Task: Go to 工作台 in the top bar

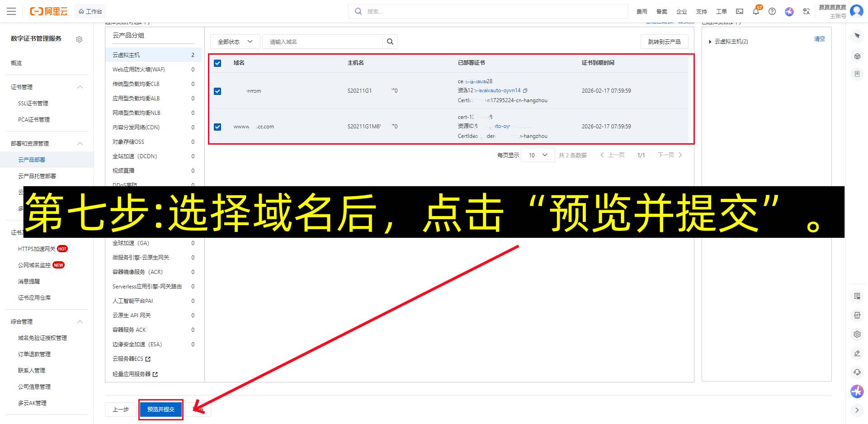Action: 90,11
